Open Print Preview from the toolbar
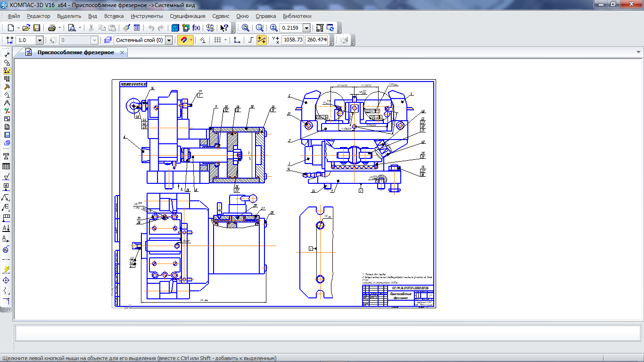This screenshot has width=644, height=362. [x=71, y=28]
